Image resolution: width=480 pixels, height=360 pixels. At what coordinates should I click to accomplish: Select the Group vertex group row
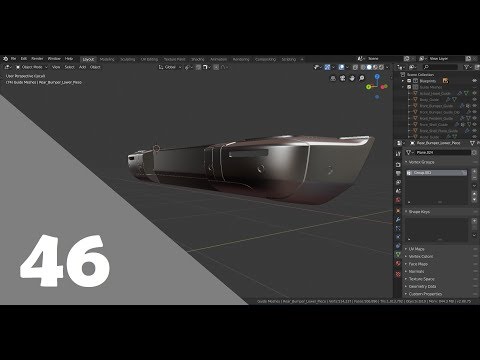[x=437, y=173]
